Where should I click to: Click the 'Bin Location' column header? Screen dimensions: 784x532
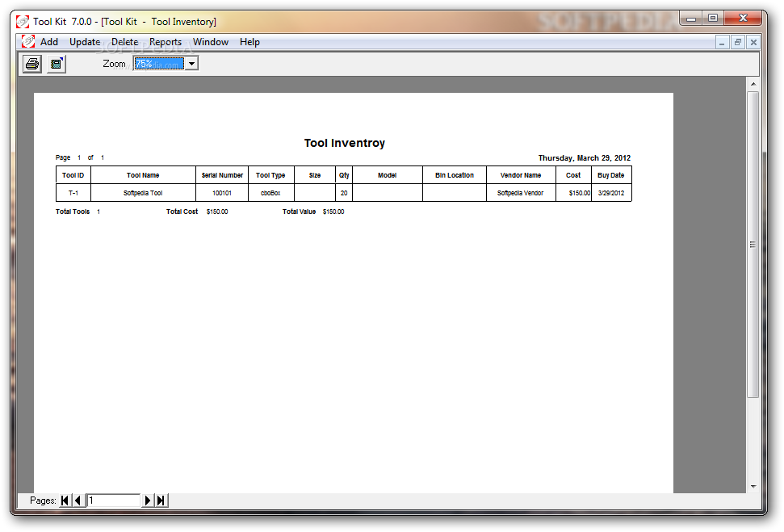(455, 175)
